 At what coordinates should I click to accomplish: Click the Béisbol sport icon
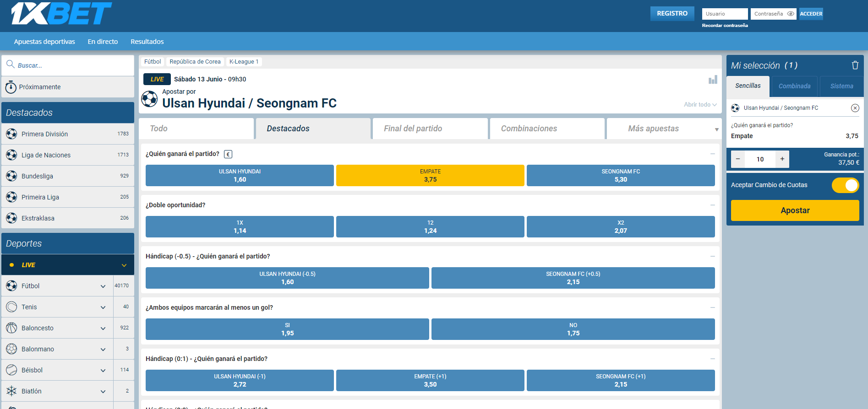coord(11,370)
